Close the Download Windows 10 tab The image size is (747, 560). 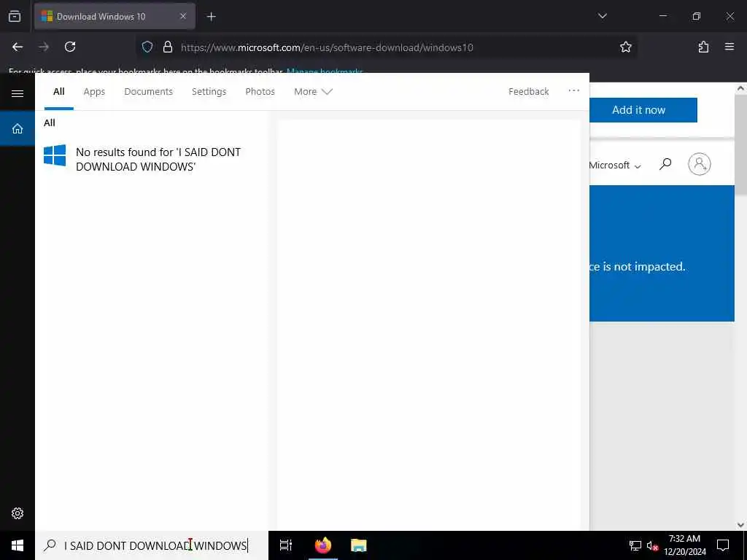[x=183, y=16]
